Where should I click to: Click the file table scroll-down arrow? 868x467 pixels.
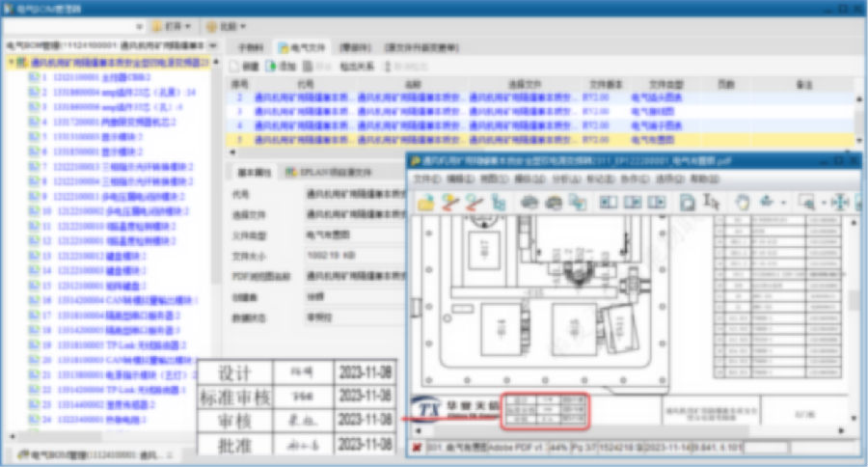[x=859, y=141]
